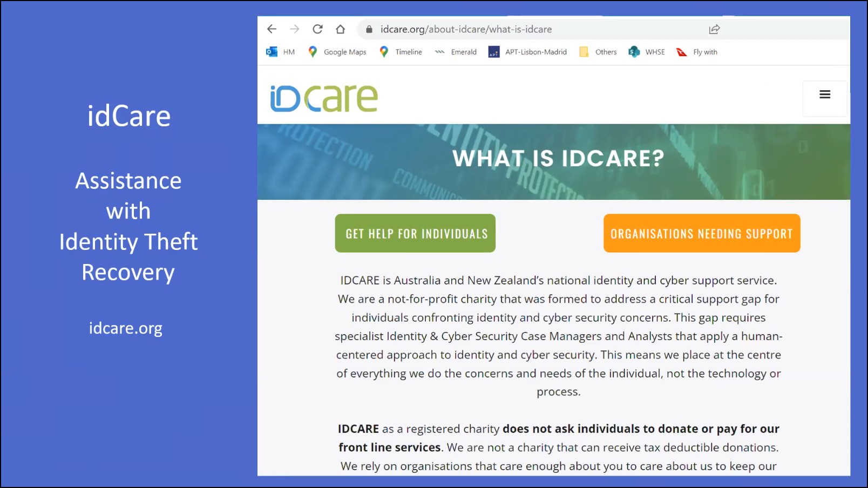Viewport: 868px width, 488px height.
Task: Click Organisations Needing Support button
Action: (701, 233)
